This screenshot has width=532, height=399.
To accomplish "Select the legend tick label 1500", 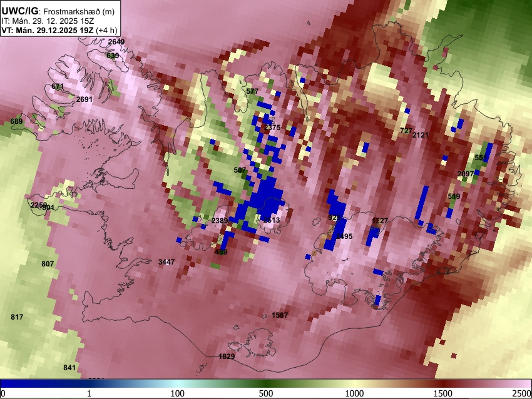I will [x=443, y=393].
